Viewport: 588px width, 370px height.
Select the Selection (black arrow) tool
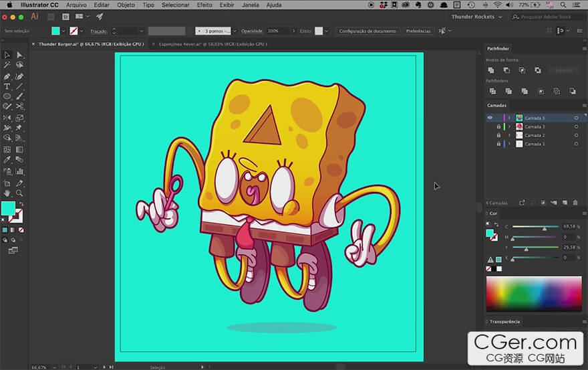7,56
